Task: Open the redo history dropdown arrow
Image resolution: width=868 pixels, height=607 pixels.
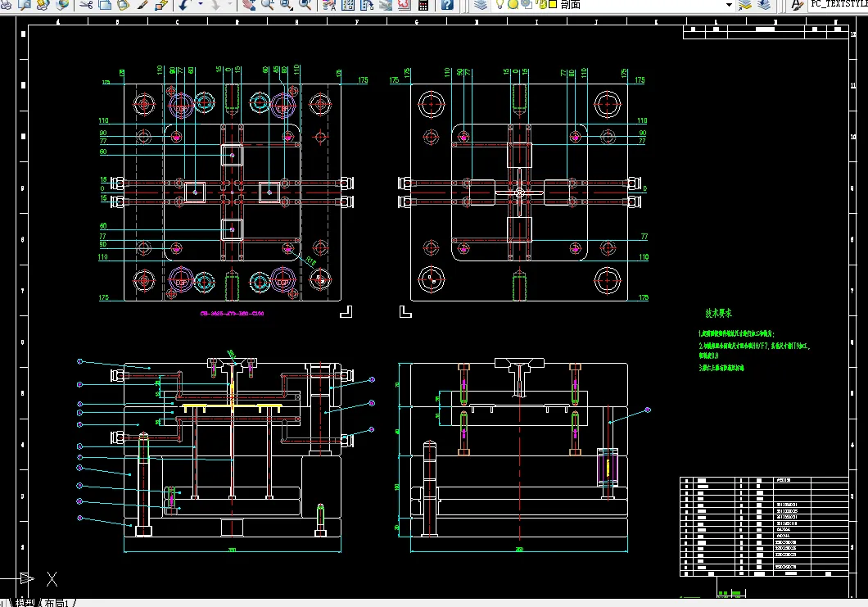Action: (x=229, y=3)
